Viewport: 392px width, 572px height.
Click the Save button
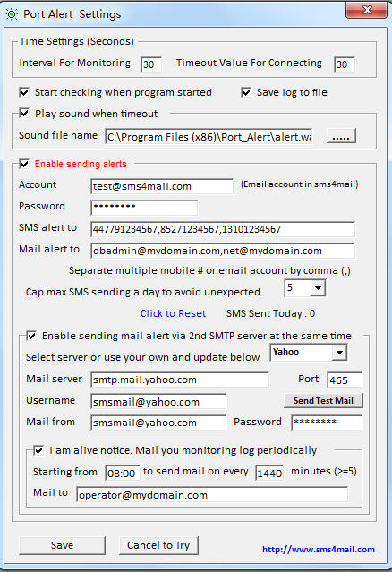tap(62, 545)
